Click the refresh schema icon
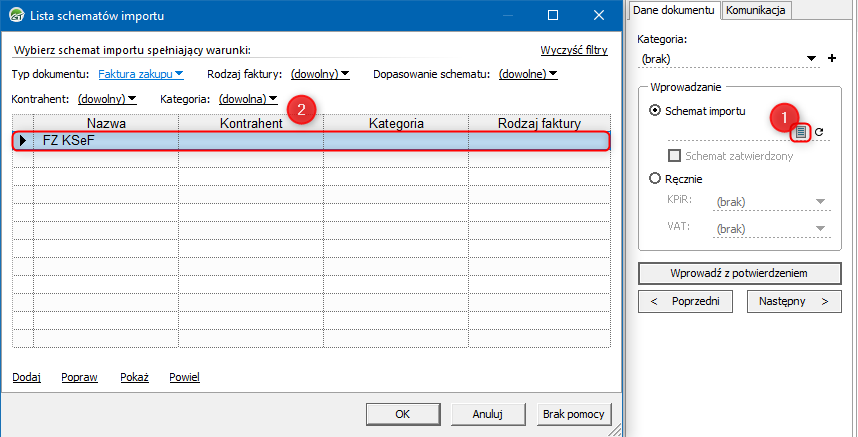This screenshot has width=858, height=437. pos(819,132)
